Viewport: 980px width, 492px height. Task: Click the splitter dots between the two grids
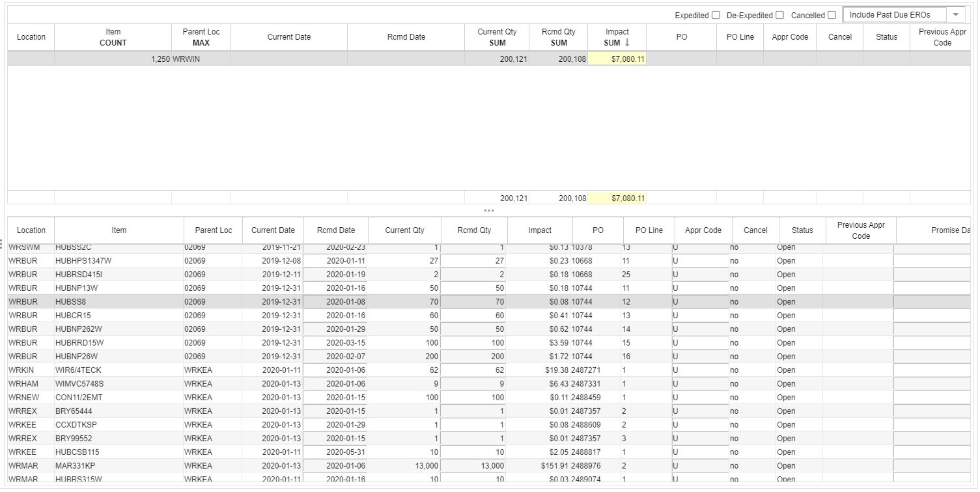point(489,210)
